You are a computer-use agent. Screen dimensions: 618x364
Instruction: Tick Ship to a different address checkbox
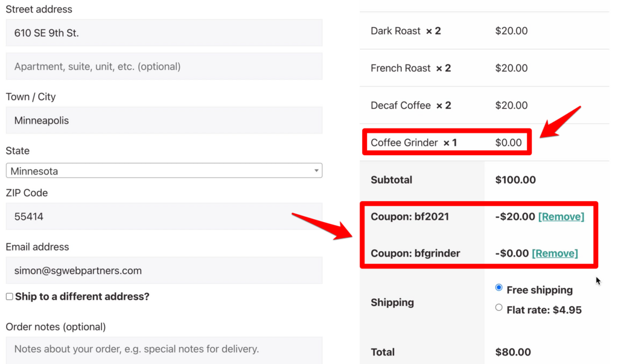point(10,296)
